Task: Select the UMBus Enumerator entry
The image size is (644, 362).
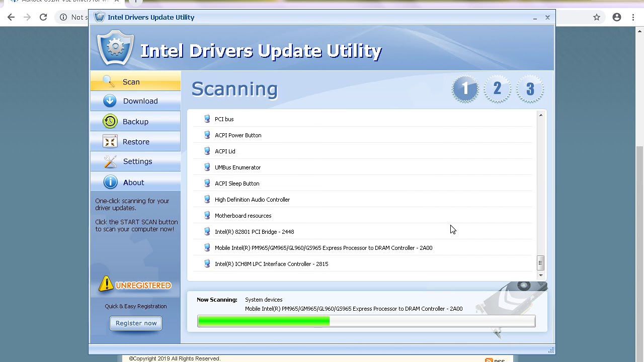Action: [363, 167]
